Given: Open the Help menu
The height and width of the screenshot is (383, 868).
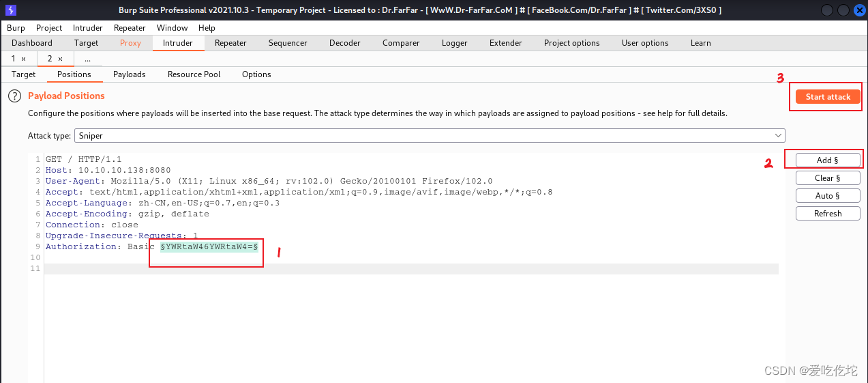Looking at the screenshot, I should pos(207,28).
